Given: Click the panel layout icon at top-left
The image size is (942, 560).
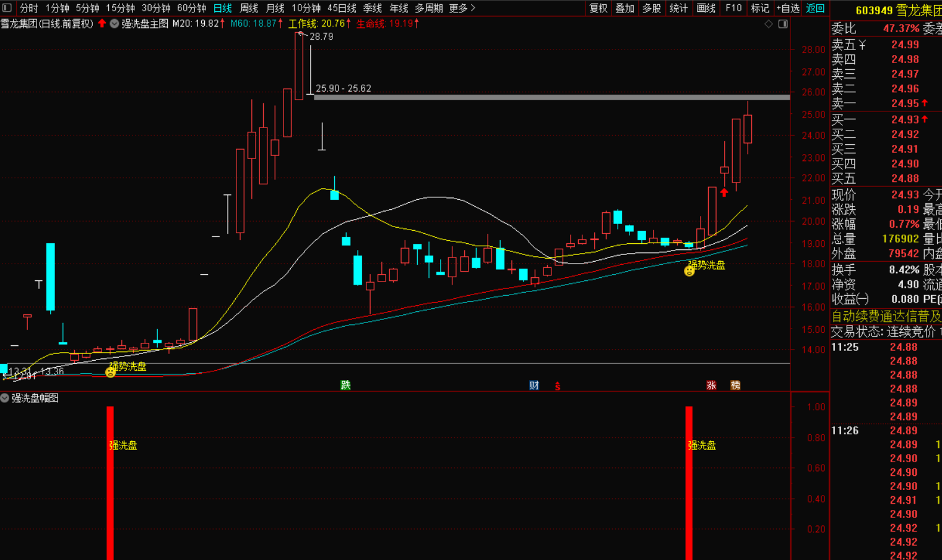Looking at the screenshot, I should [7, 8].
